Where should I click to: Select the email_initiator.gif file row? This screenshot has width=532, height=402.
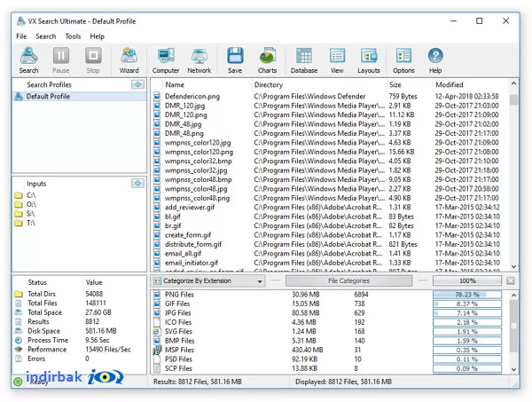coord(331,263)
